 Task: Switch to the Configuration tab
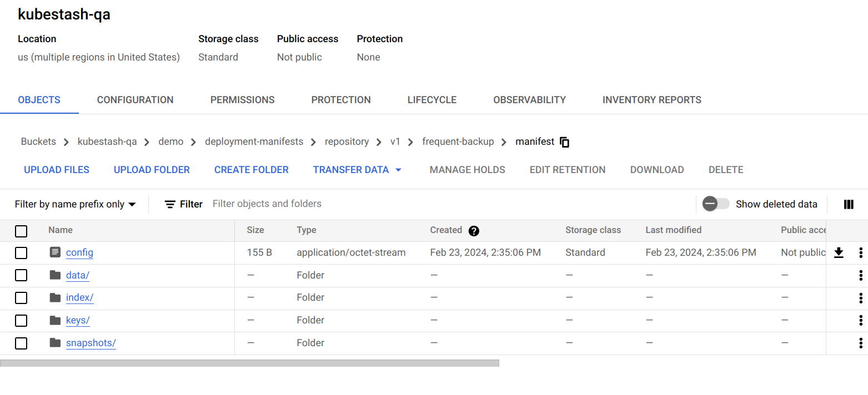(x=135, y=100)
